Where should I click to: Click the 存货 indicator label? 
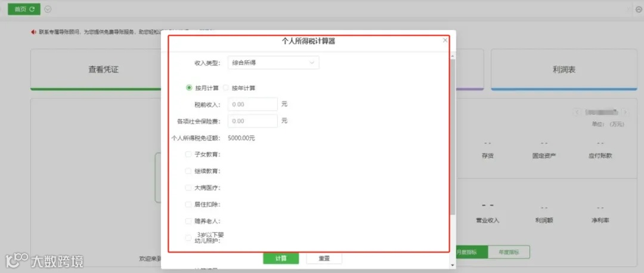[488, 156]
